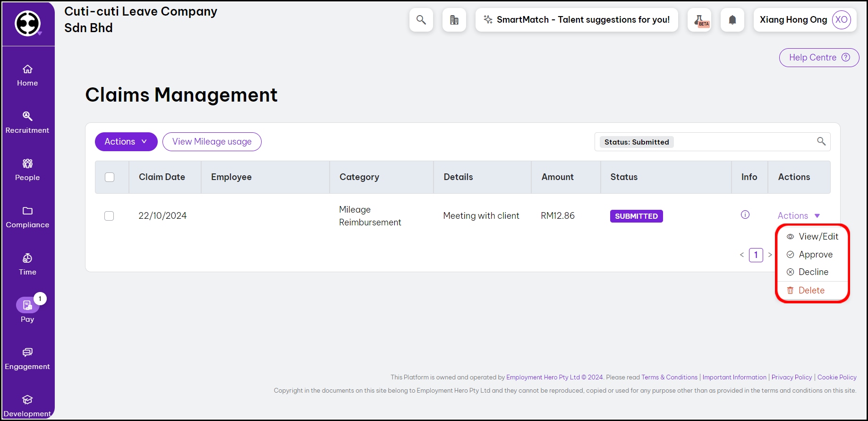Open Xiang Hong Ong user menu
This screenshot has width=868, height=421.
[x=805, y=20]
